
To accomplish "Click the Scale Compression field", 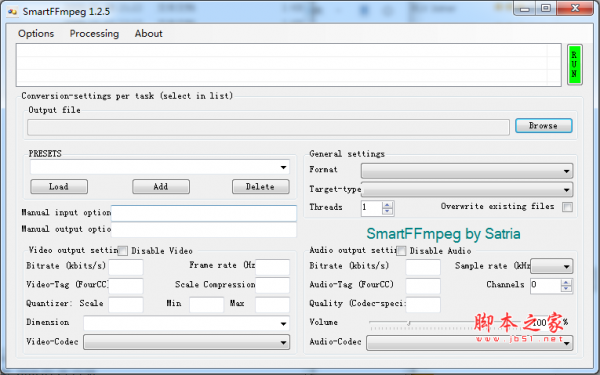I will pyautogui.click(x=272, y=285).
